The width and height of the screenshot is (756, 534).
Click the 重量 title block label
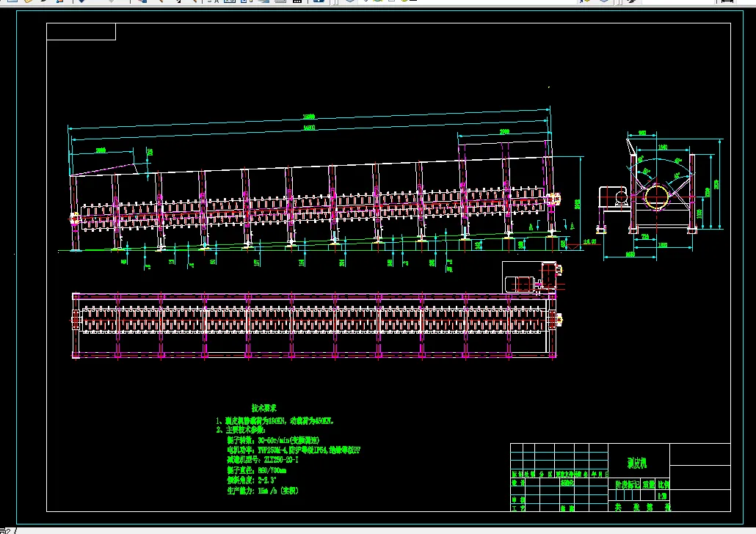649,484
